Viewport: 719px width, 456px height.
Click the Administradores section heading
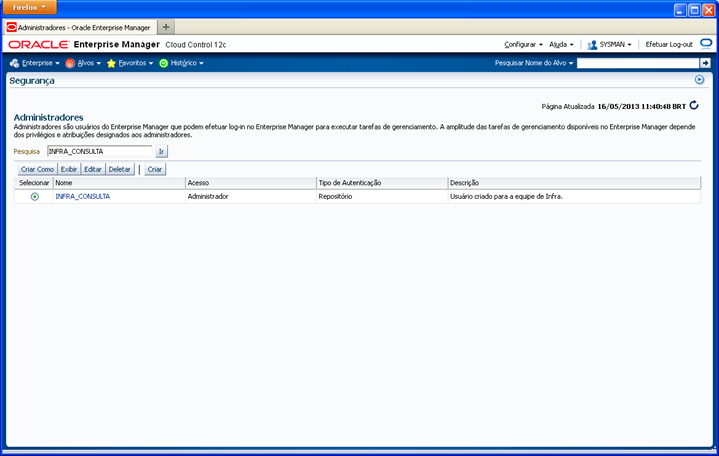click(48, 117)
